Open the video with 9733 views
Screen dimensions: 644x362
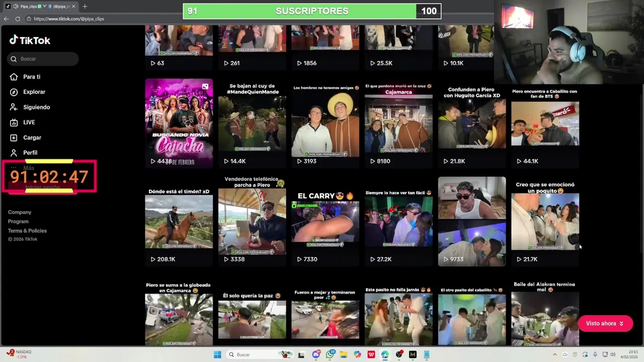[x=472, y=221]
